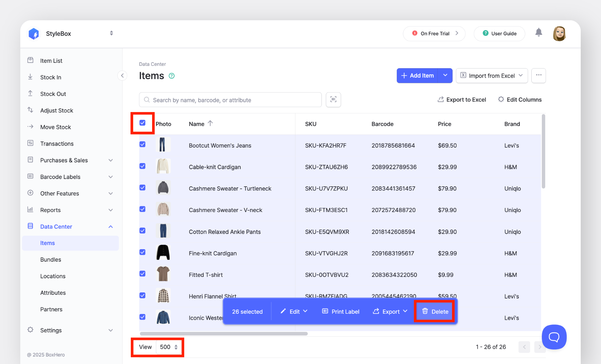Deselect the Bootcut Women's Jeans checkbox
Image resolution: width=601 pixels, height=364 pixels.
[x=143, y=145]
